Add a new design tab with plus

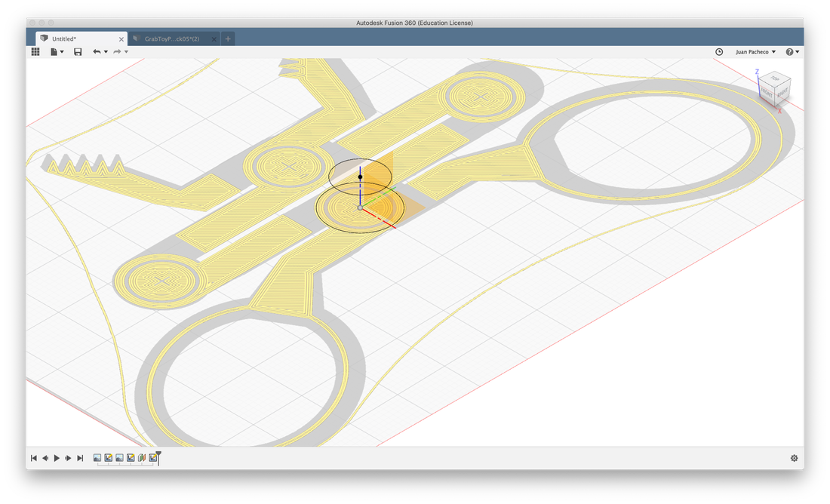228,38
